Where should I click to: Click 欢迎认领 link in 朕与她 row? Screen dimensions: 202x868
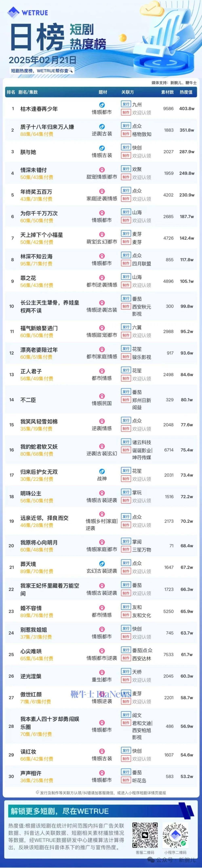coord(142,156)
